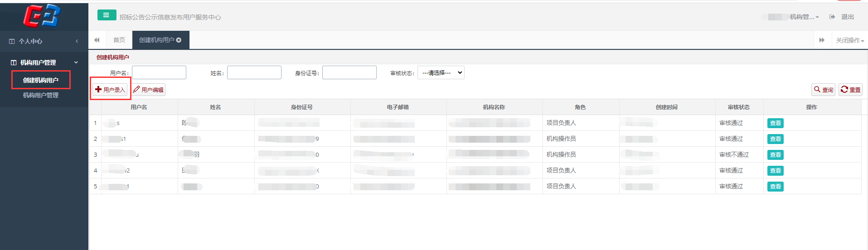Click 审核通过 status in row 5

(731, 186)
